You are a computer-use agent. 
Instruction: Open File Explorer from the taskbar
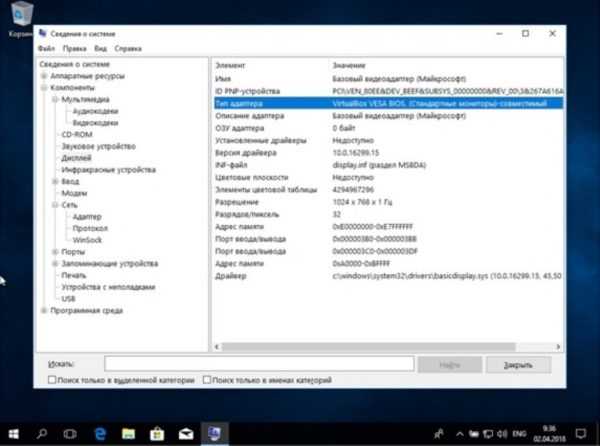(x=128, y=434)
